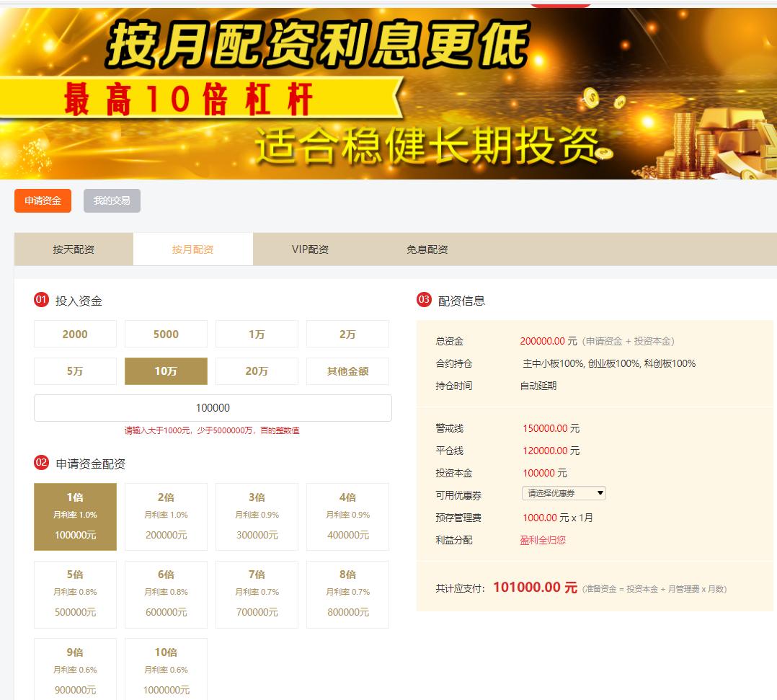Open the 免息配资 tab
The height and width of the screenshot is (700, 777).
[427, 249]
